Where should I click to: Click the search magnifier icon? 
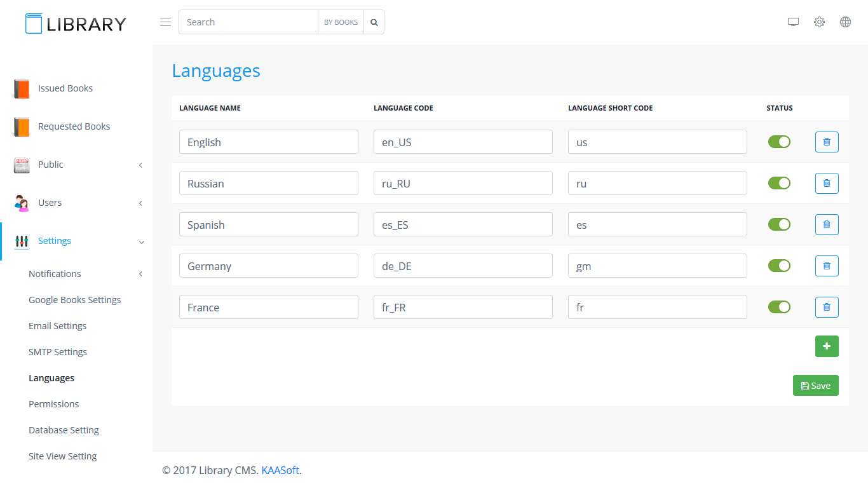[374, 22]
